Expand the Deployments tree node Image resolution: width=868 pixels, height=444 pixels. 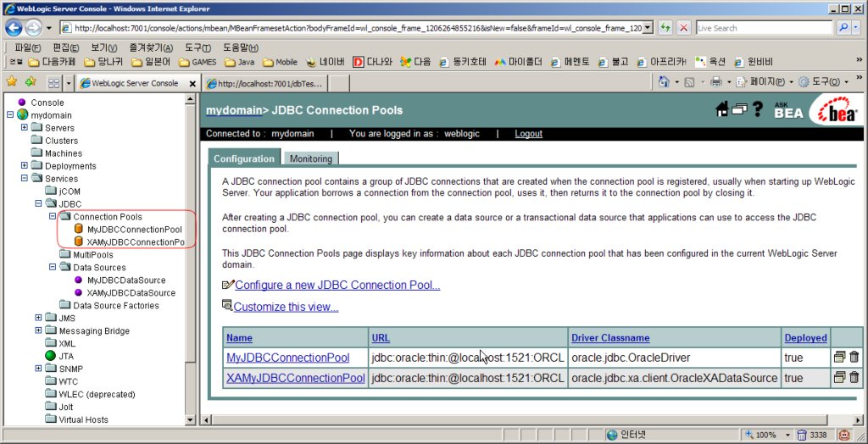click(x=25, y=165)
